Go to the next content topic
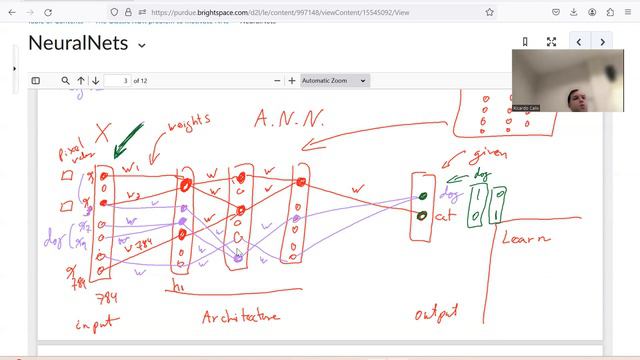The height and width of the screenshot is (360, 640). point(602,42)
